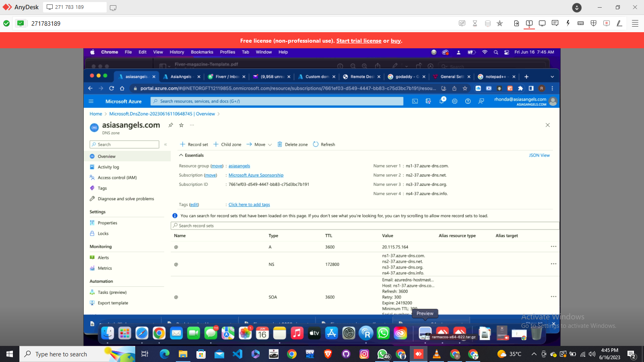Open options for the A record row
Viewport: 644px width, 362px height.
(553, 247)
